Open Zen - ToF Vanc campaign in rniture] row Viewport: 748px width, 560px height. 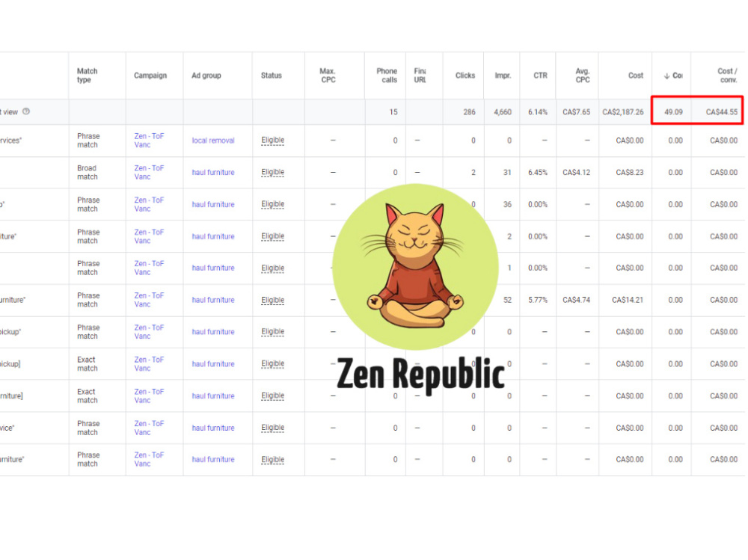pos(149,396)
